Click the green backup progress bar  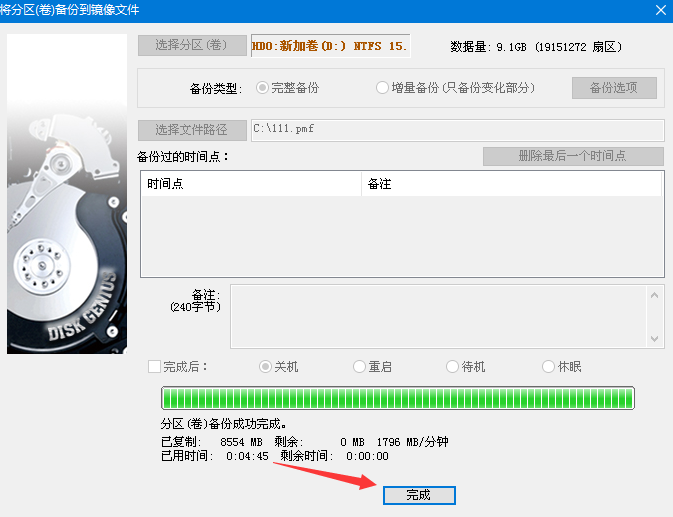point(398,398)
